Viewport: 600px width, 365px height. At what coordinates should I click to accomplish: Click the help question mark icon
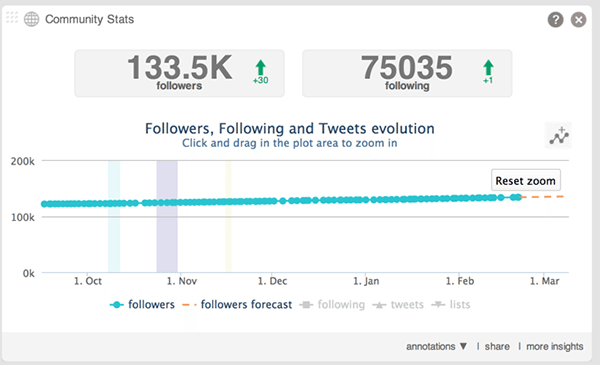[x=555, y=20]
